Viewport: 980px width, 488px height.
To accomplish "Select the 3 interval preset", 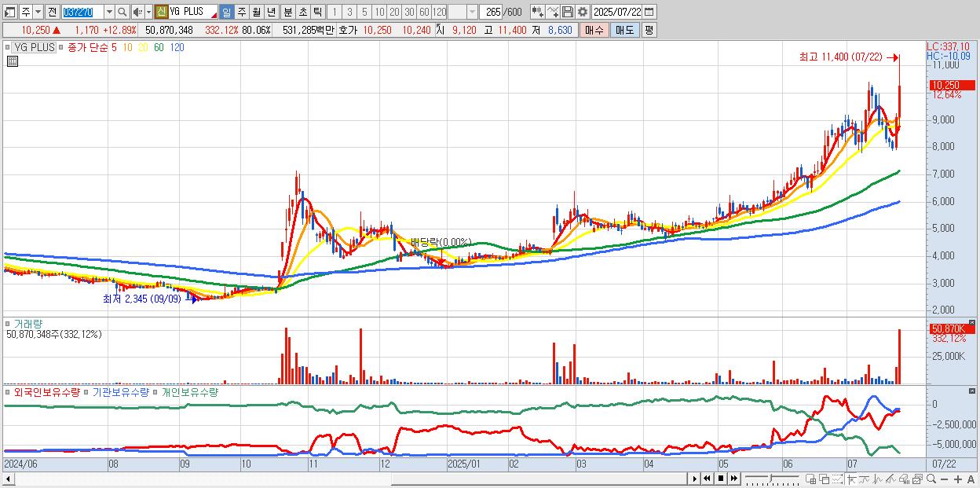I will [x=349, y=12].
